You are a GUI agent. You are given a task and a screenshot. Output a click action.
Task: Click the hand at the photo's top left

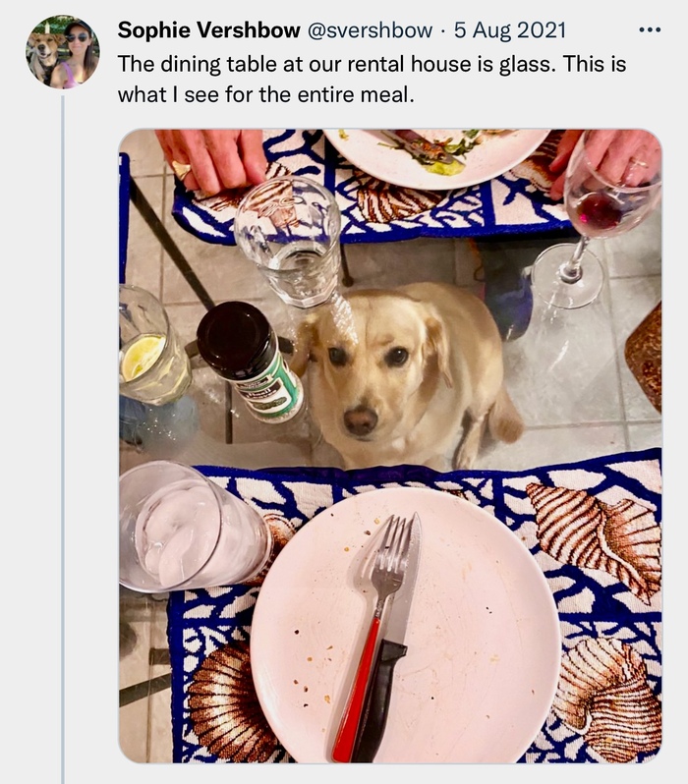click(x=211, y=157)
